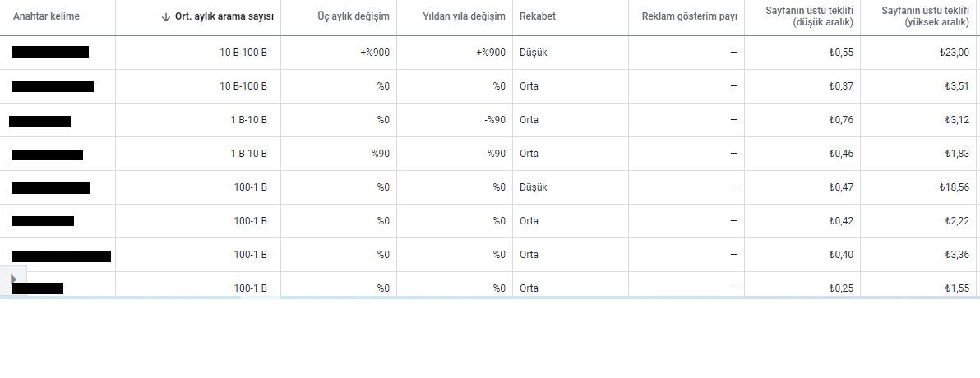Click the horizontal scrollbar below table
Screen dimensions: 980x378
coord(490,298)
